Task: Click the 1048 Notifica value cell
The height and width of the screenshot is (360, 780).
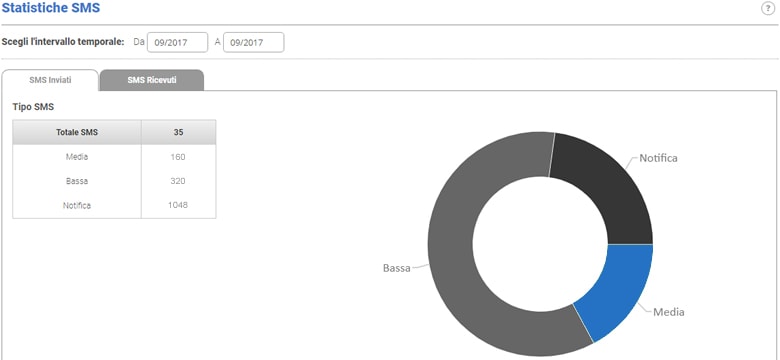Action: pos(179,205)
